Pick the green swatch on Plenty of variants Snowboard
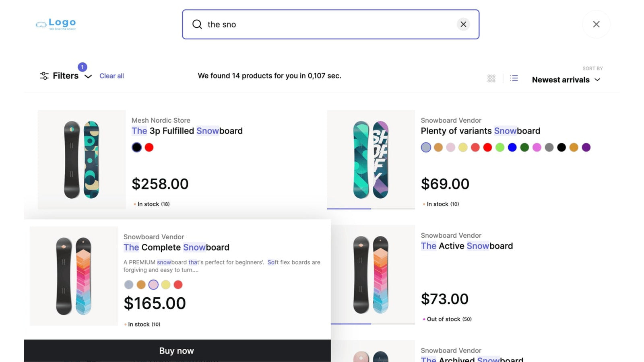 pyautogui.click(x=499, y=147)
